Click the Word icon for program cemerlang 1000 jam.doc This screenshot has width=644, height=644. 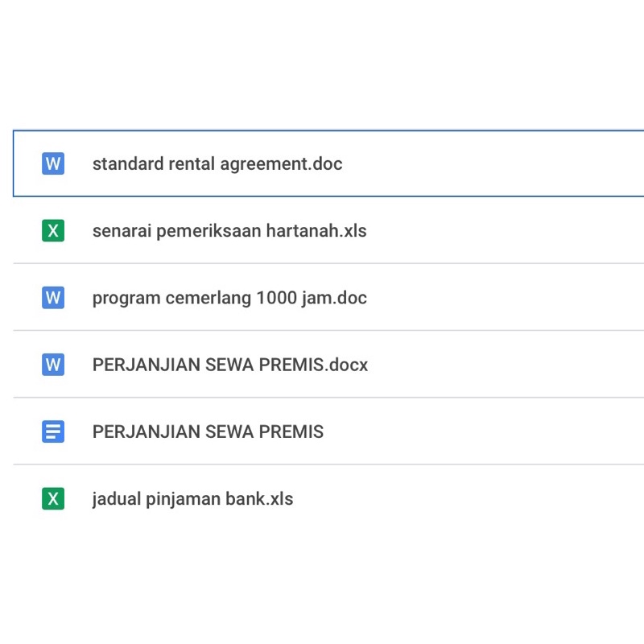(53, 298)
